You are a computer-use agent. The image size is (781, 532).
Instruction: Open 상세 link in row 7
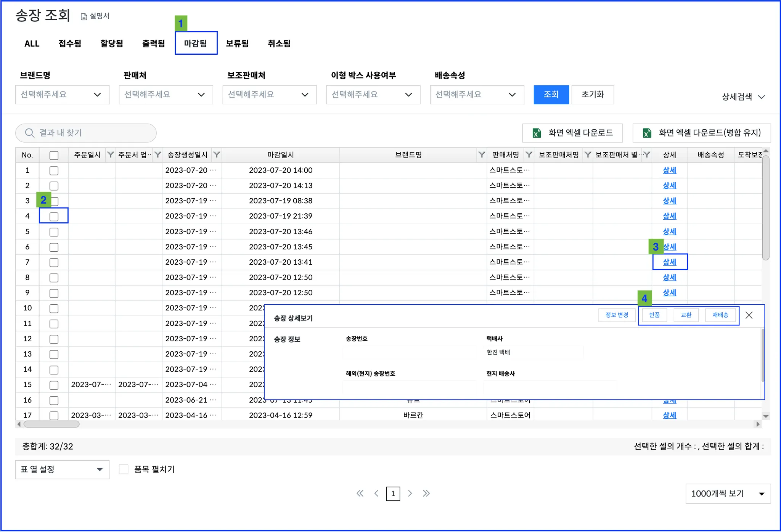(x=669, y=262)
